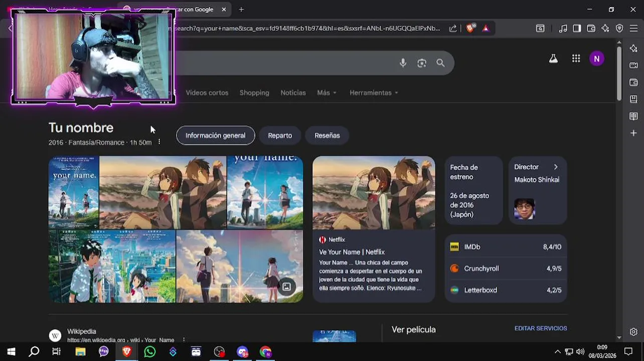Open Makoto Shinkai portrait thumbnail

[524, 209]
